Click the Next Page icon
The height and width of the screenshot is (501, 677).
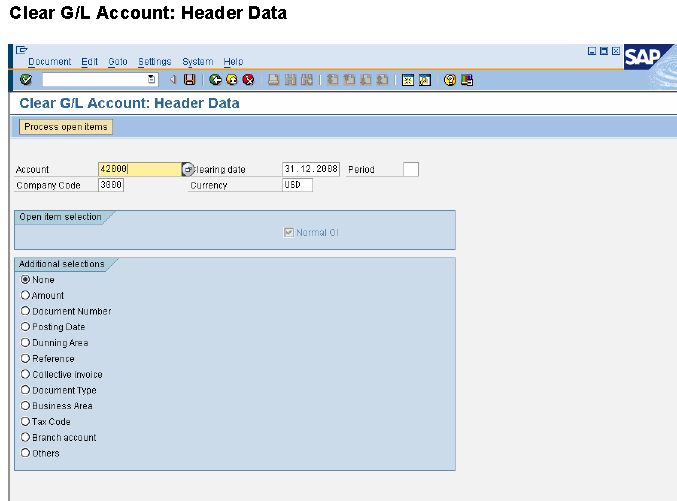tap(366, 80)
